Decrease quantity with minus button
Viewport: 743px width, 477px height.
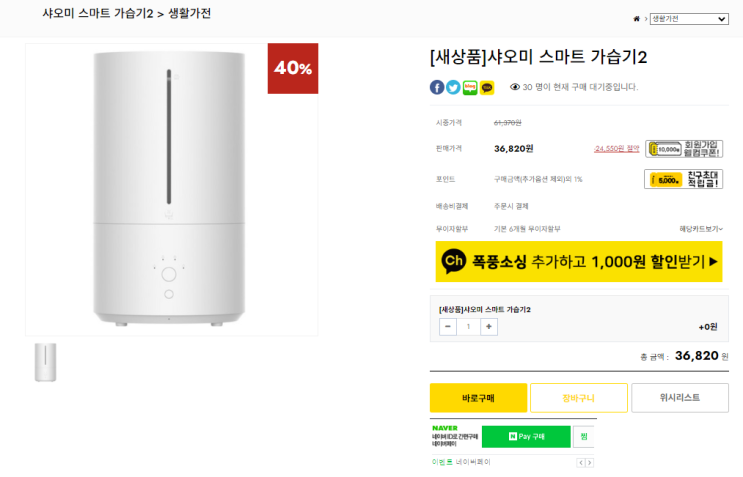447,326
